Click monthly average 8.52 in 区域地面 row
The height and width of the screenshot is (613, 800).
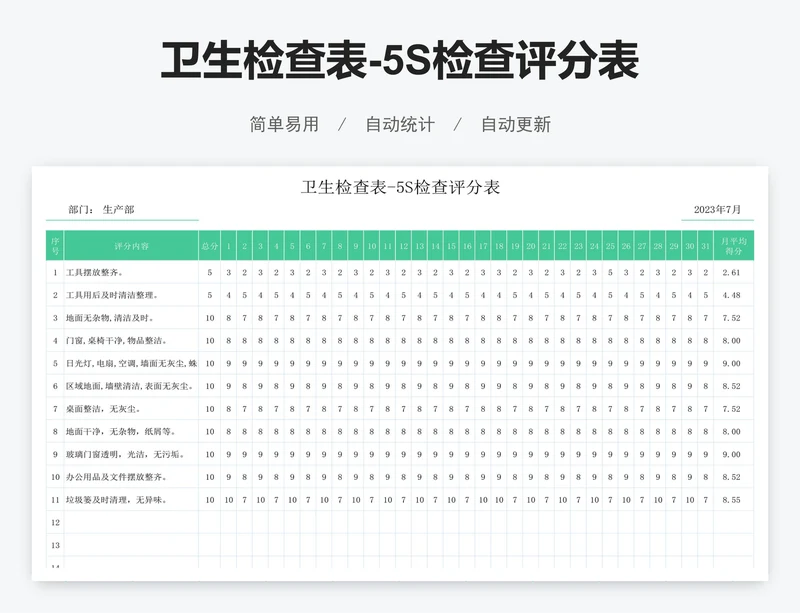(x=731, y=386)
